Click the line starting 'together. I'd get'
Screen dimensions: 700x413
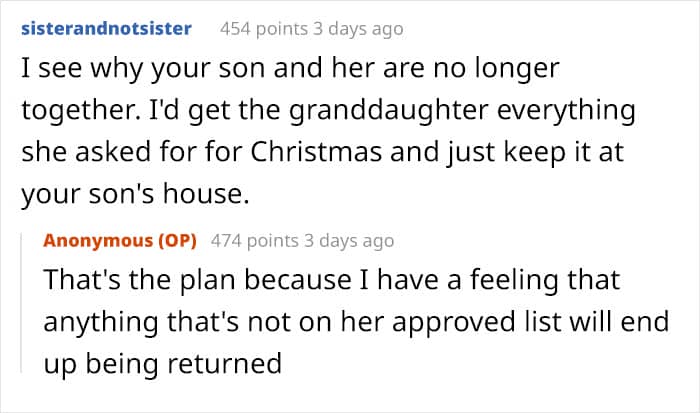click(328, 109)
